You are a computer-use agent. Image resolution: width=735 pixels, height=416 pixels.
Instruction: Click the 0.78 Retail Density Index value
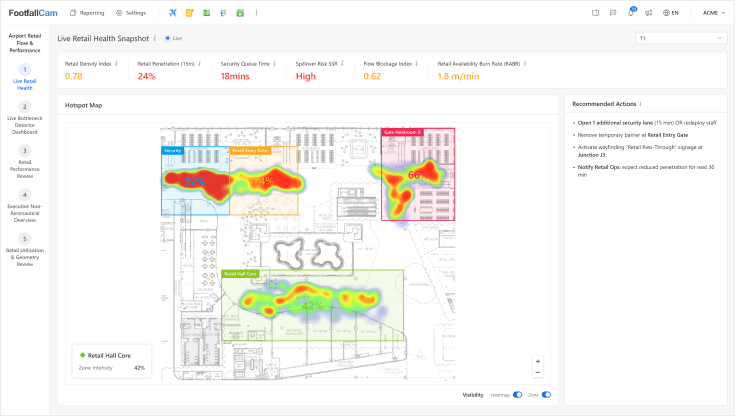pyautogui.click(x=74, y=76)
